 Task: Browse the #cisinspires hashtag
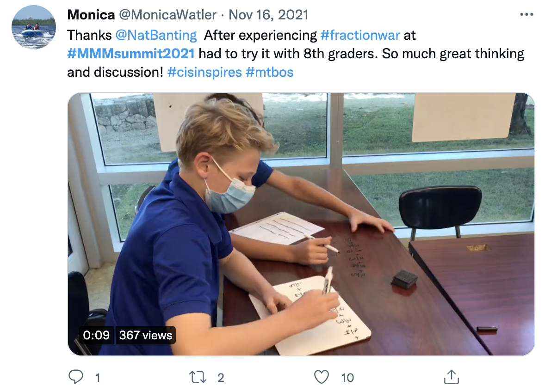(204, 72)
